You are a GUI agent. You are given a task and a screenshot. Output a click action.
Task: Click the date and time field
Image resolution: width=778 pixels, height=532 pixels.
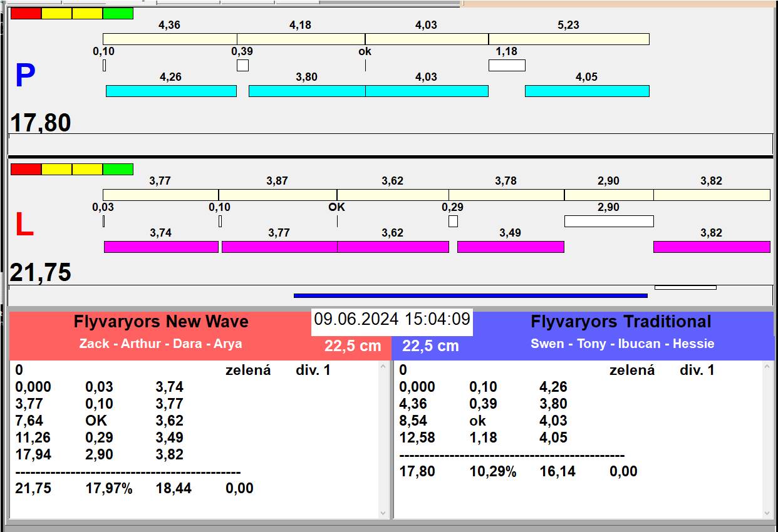coord(392,320)
